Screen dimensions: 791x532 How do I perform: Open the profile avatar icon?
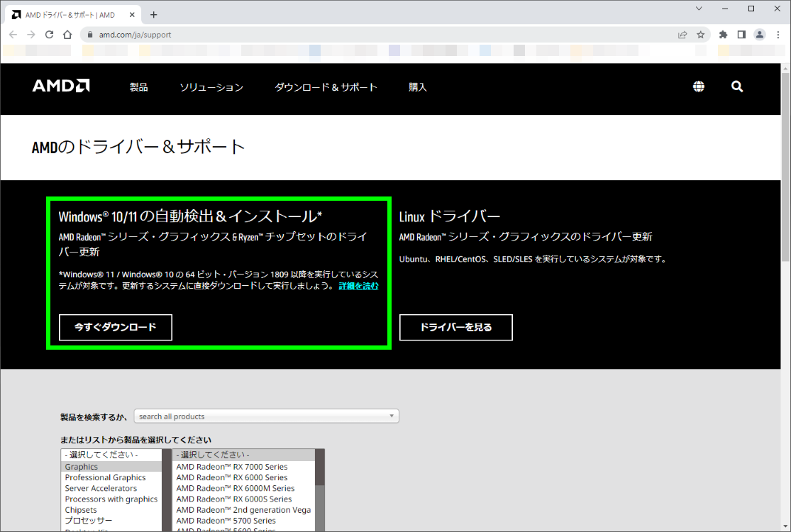pos(760,35)
